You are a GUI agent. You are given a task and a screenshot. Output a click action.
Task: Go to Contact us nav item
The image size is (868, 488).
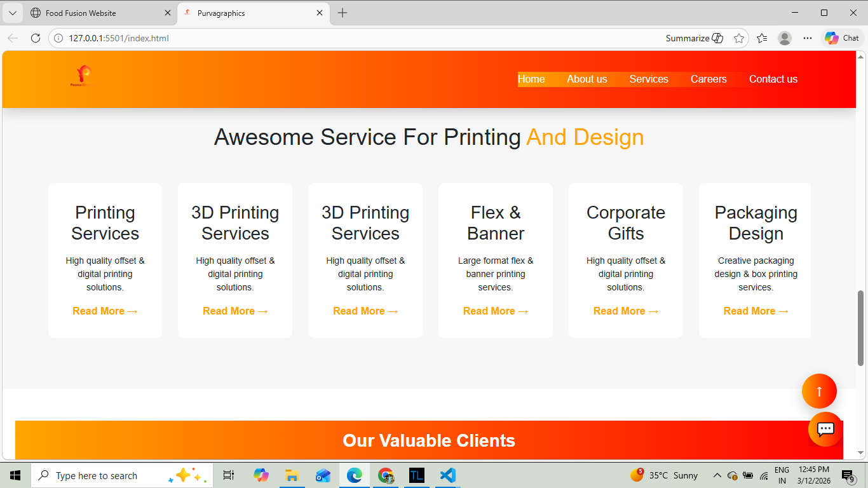tap(773, 79)
